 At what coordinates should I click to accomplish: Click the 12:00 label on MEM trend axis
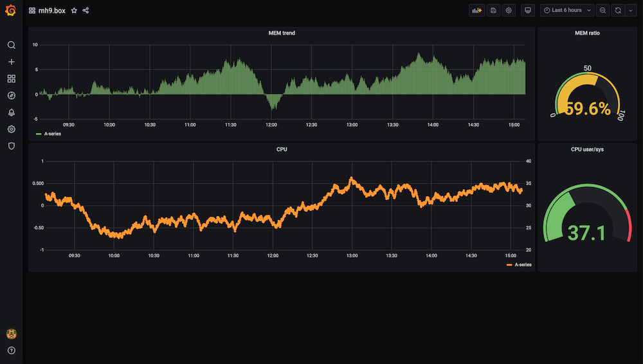point(271,125)
